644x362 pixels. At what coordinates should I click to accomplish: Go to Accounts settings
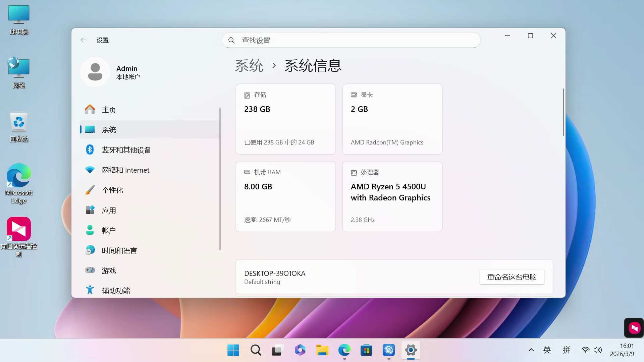coord(109,230)
